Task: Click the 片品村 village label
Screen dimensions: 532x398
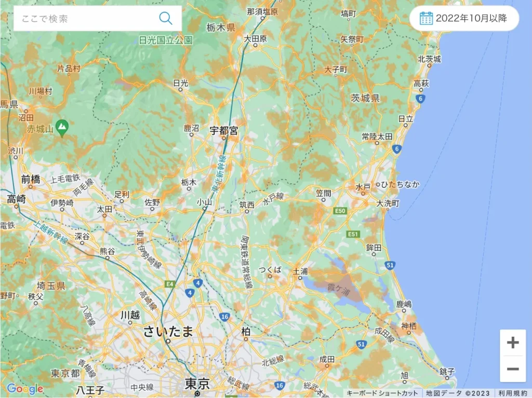Action: 69,69
